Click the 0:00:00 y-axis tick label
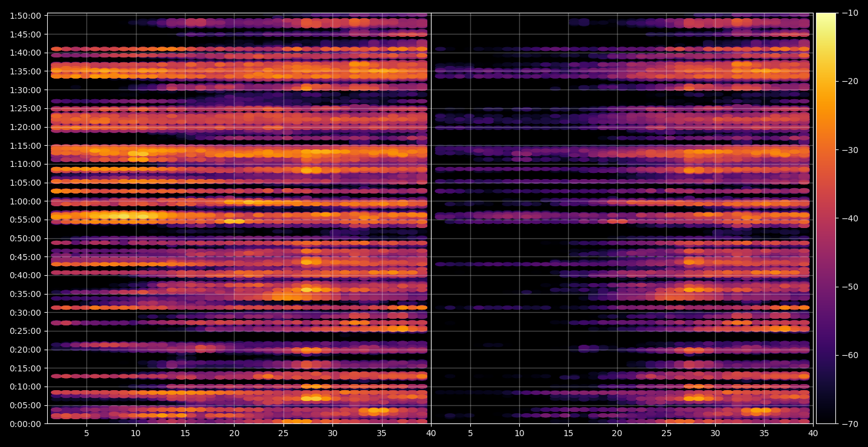This screenshot has width=868, height=447. tap(25, 423)
